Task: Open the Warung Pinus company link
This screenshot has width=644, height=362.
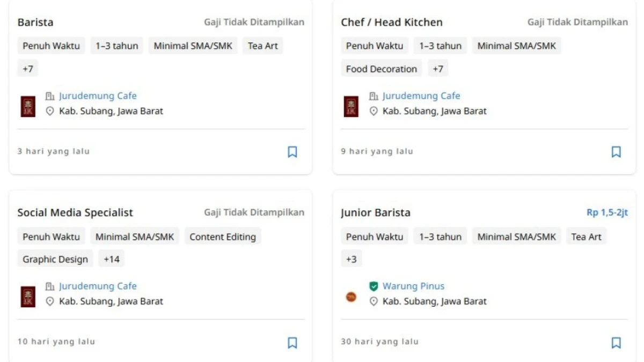Action: point(413,286)
